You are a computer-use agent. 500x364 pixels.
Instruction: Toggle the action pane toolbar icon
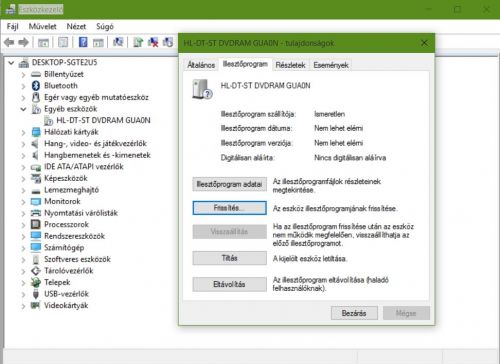[98, 43]
